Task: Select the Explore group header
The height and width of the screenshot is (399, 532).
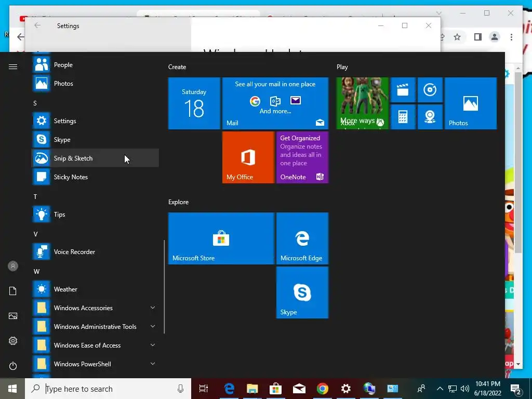Action: (179, 202)
